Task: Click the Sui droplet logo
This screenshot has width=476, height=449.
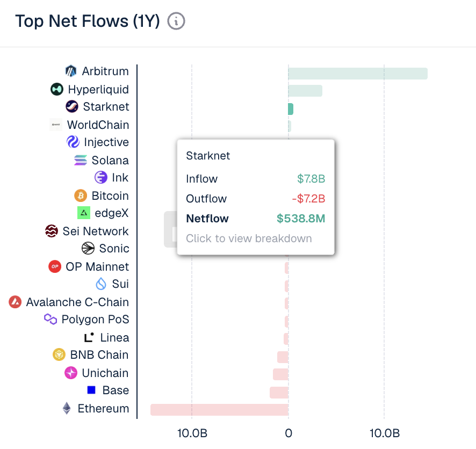Action: tap(101, 284)
